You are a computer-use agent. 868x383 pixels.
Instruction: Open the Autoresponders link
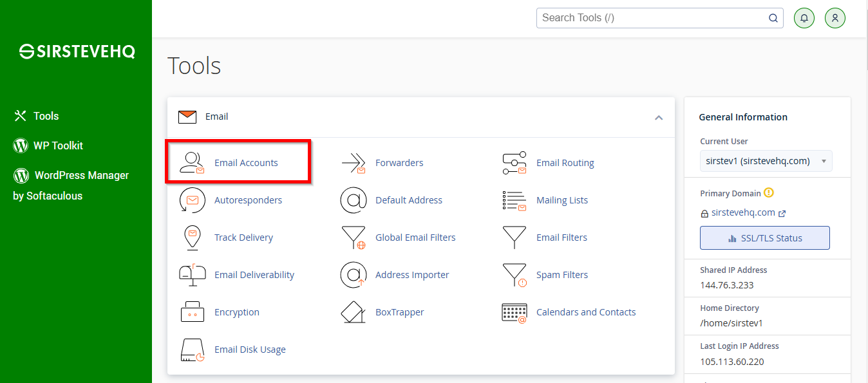[x=248, y=200]
